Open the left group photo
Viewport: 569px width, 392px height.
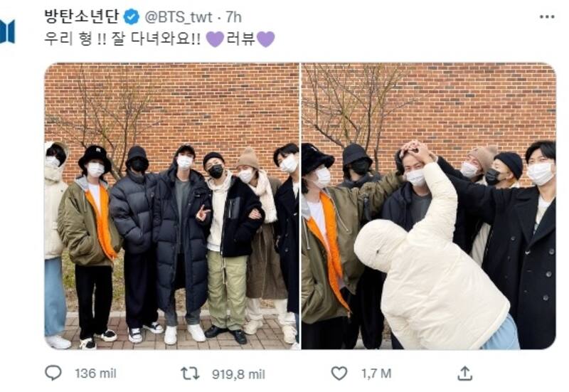pyautogui.click(x=171, y=206)
